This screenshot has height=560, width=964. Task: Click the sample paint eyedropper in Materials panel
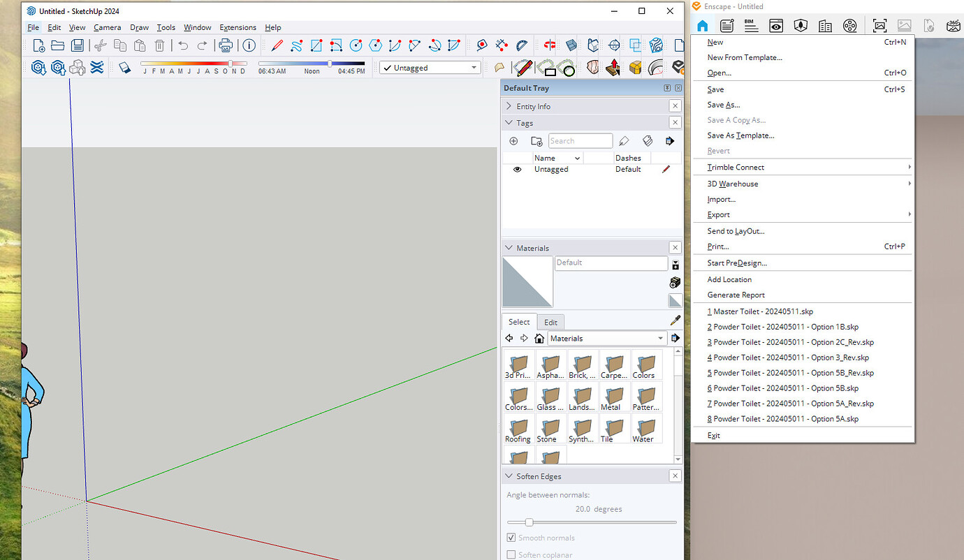[675, 320]
